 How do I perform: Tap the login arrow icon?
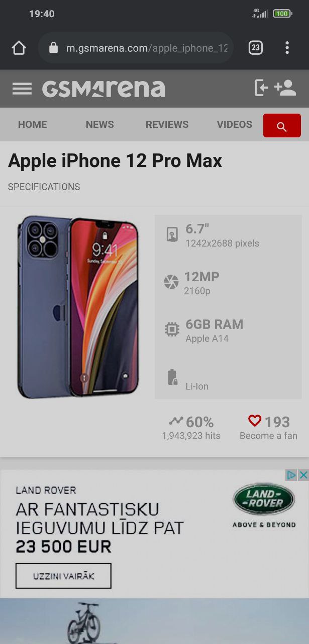click(261, 88)
